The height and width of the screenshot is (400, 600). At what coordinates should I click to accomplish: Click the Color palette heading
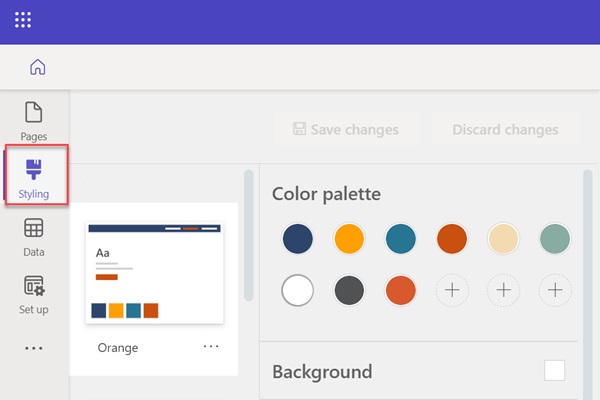coord(326,194)
